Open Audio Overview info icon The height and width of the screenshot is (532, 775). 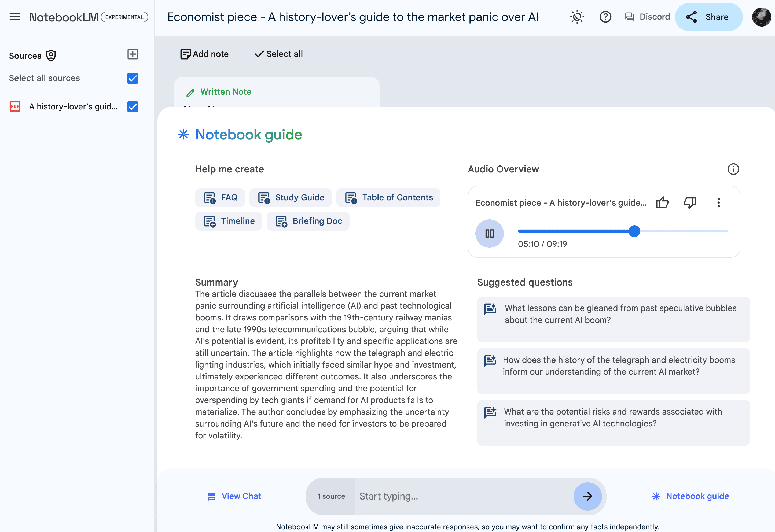click(733, 169)
